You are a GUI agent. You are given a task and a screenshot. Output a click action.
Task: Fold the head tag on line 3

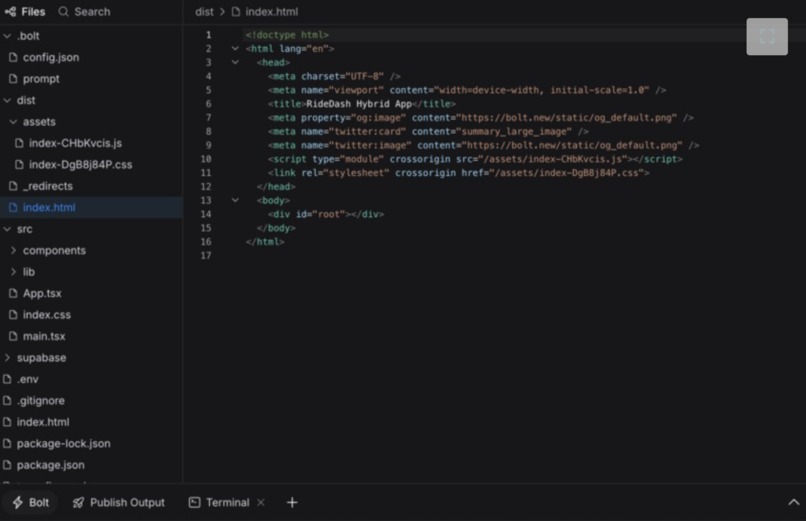(x=235, y=62)
